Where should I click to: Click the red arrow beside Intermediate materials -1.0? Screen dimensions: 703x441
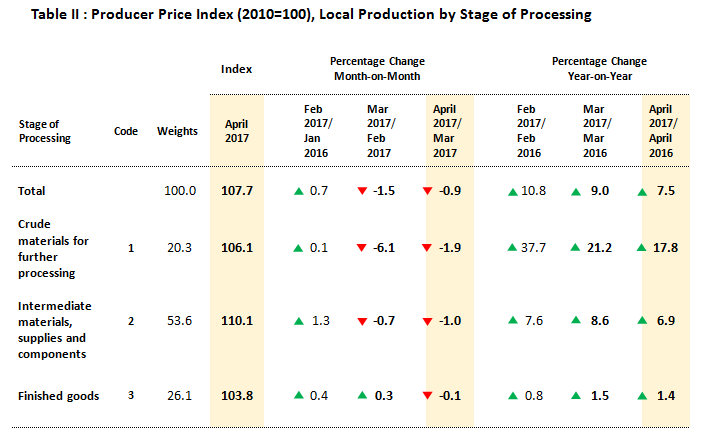pyautogui.click(x=427, y=320)
